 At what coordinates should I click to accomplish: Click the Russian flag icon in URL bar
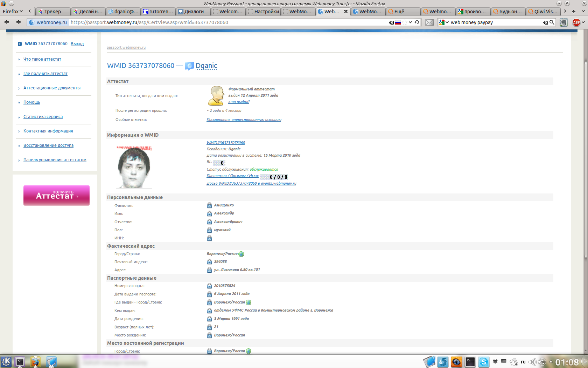click(398, 22)
